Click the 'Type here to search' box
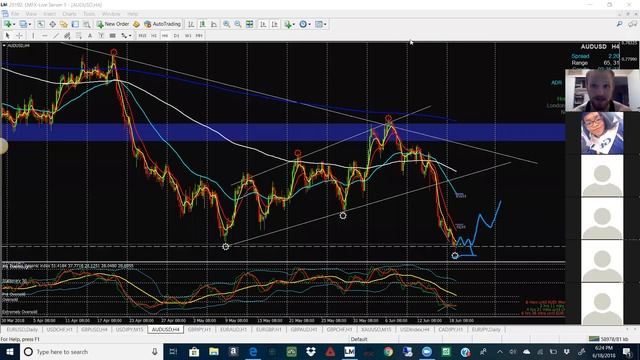The image size is (640, 360). pos(91,351)
